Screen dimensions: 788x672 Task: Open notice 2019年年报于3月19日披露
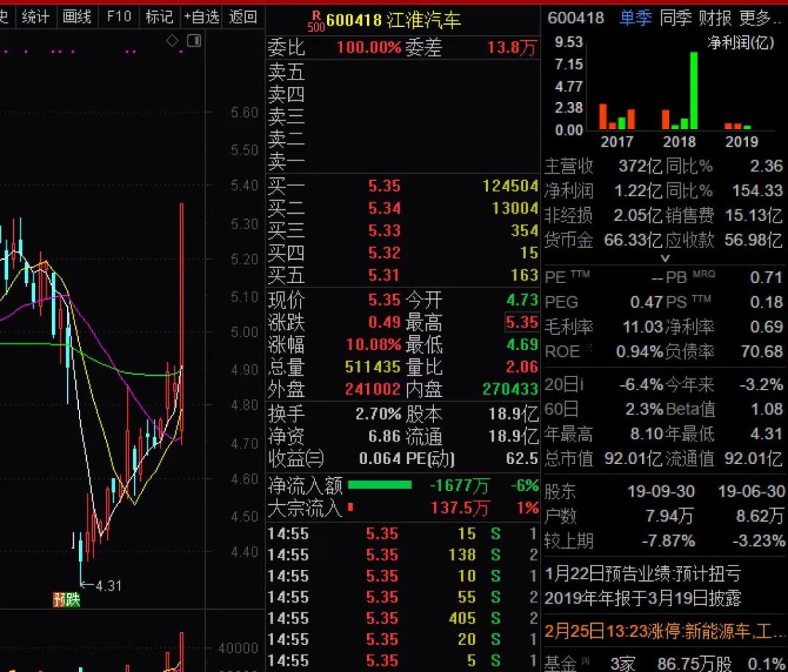[x=643, y=598]
